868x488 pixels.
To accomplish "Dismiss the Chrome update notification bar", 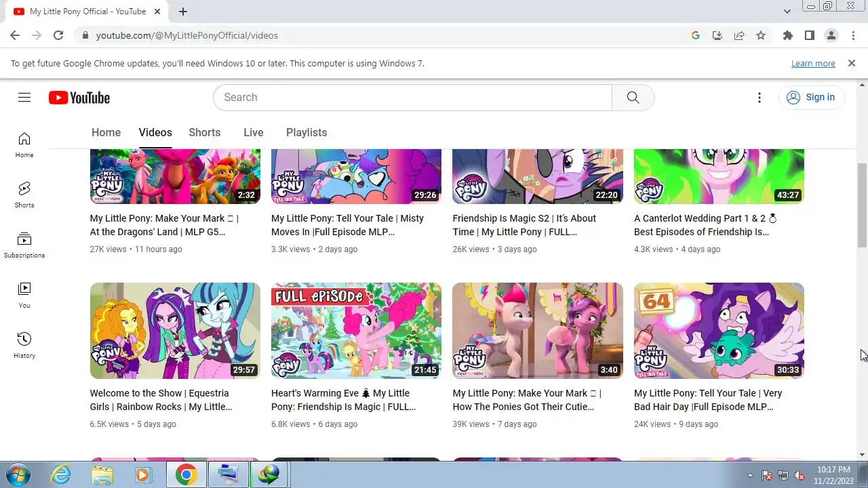I will click(852, 63).
